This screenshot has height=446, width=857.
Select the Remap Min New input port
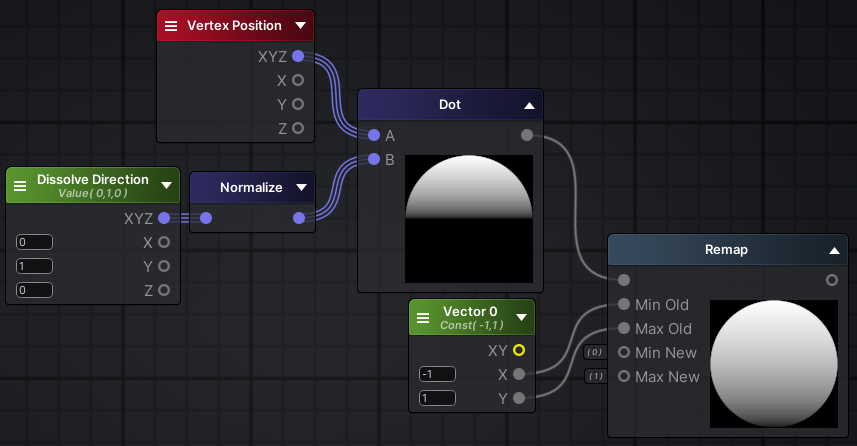coord(624,353)
